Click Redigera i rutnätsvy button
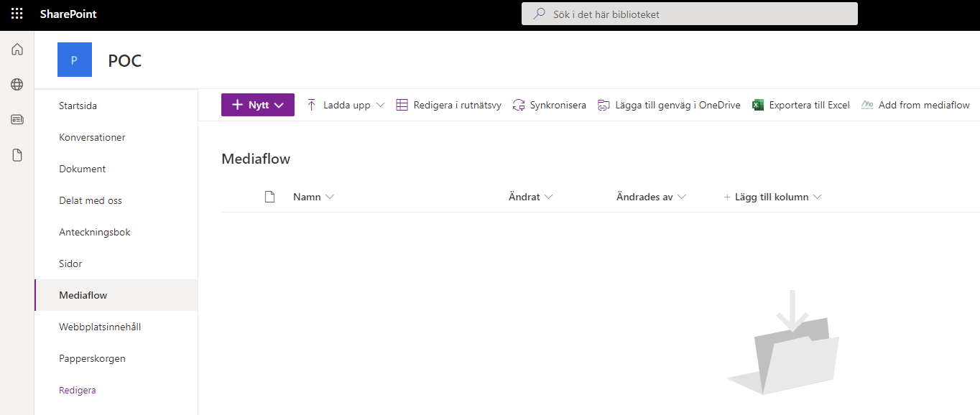This screenshot has height=415, width=980. (449, 105)
